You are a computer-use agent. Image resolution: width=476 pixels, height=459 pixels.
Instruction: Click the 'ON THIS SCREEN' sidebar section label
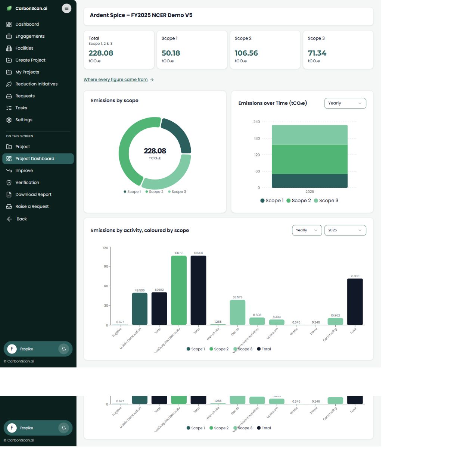19,136
